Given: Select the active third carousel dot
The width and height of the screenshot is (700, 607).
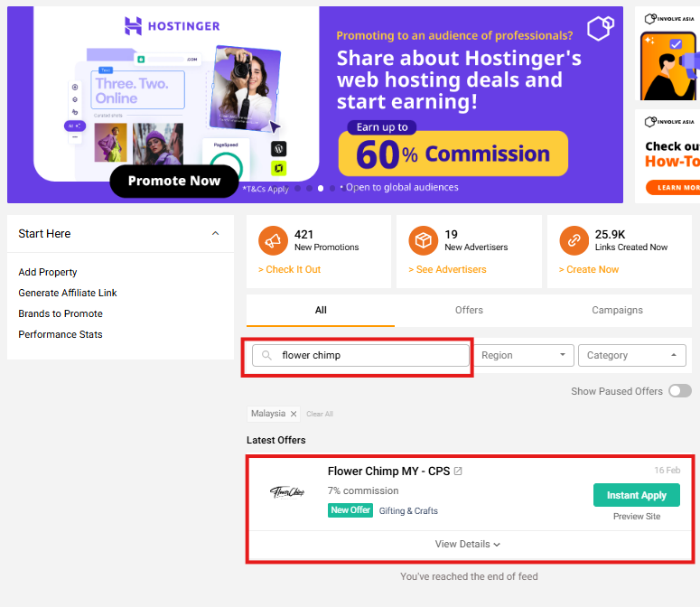Looking at the screenshot, I should point(321,189).
